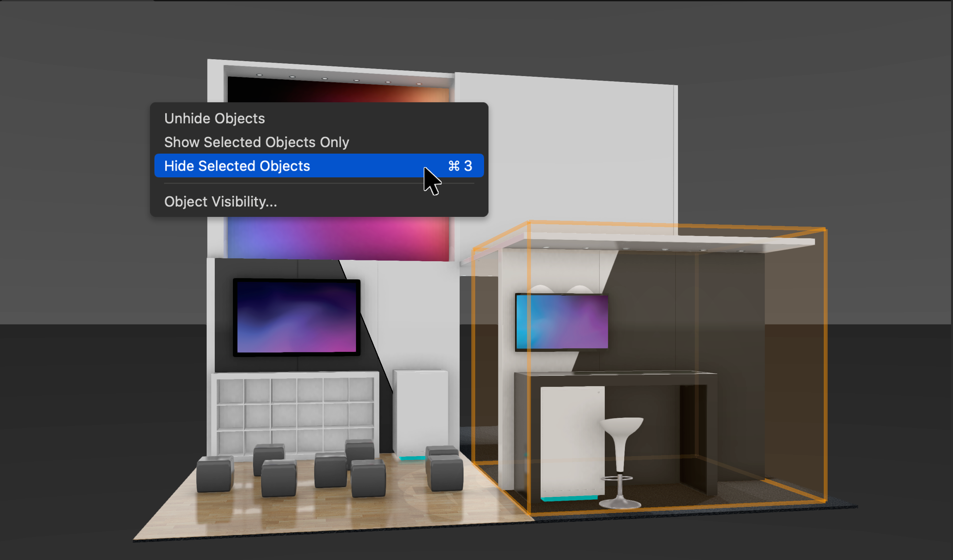The width and height of the screenshot is (953, 560).
Task: Click the dark bar counter top surface
Action: point(620,373)
